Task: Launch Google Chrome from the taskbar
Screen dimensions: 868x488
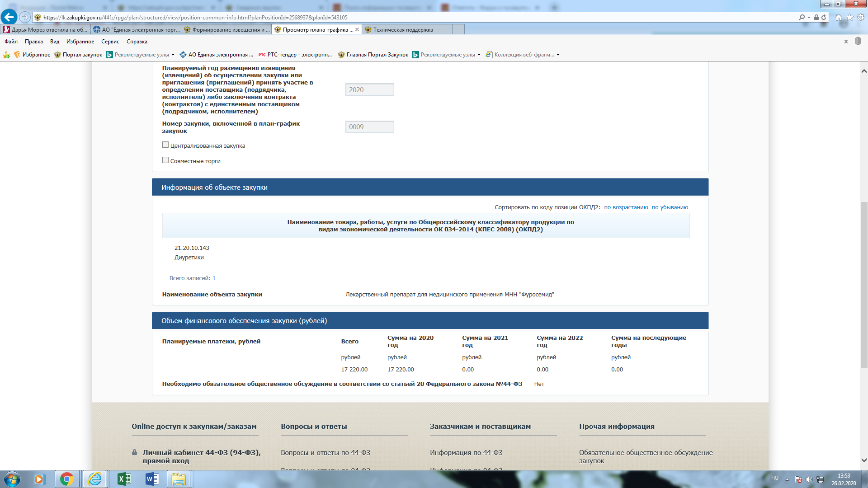Action: pyautogui.click(x=67, y=479)
